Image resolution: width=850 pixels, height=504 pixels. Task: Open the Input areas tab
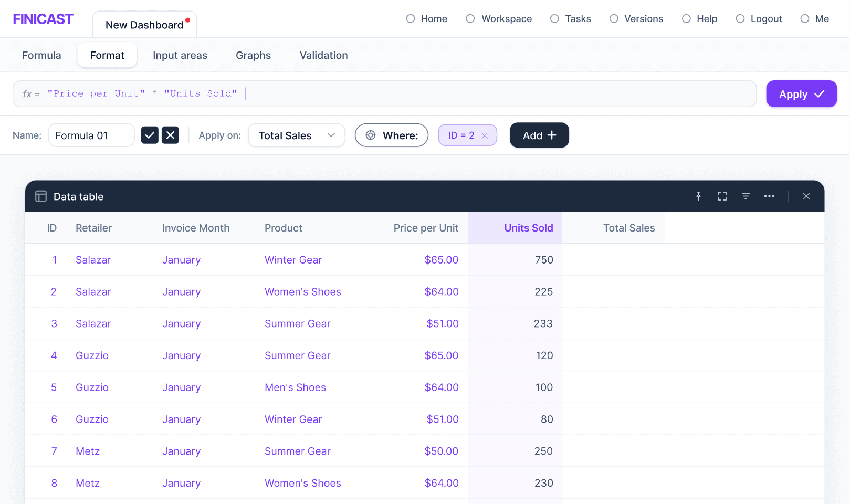(x=180, y=55)
